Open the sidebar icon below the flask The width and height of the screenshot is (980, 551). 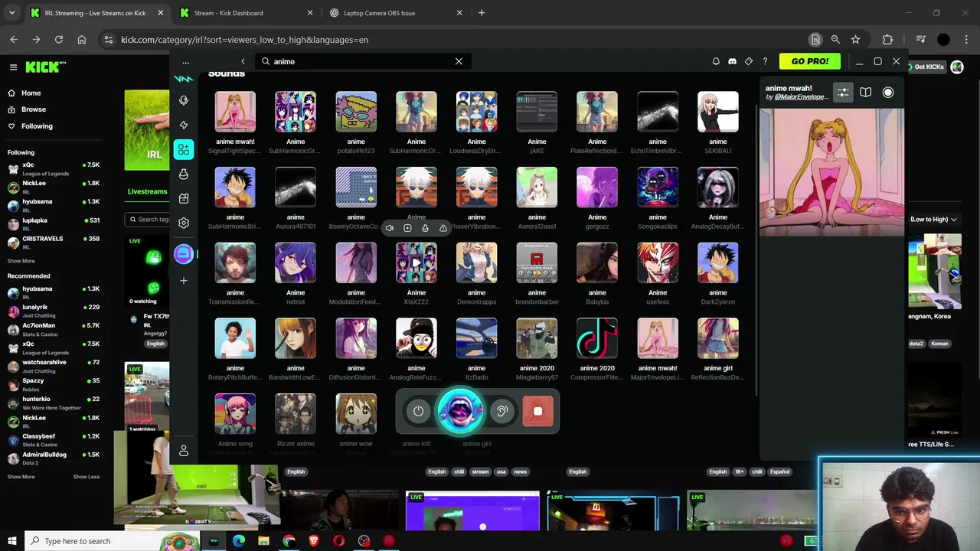click(184, 198)
